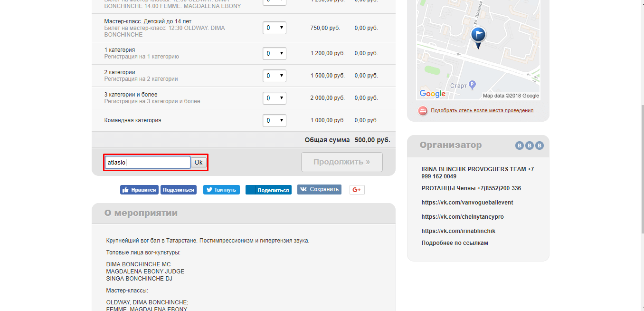This screenshot has height=311, width=644.
Task: Like event with Facebook Нравится button
Action: tap(139, 190)
